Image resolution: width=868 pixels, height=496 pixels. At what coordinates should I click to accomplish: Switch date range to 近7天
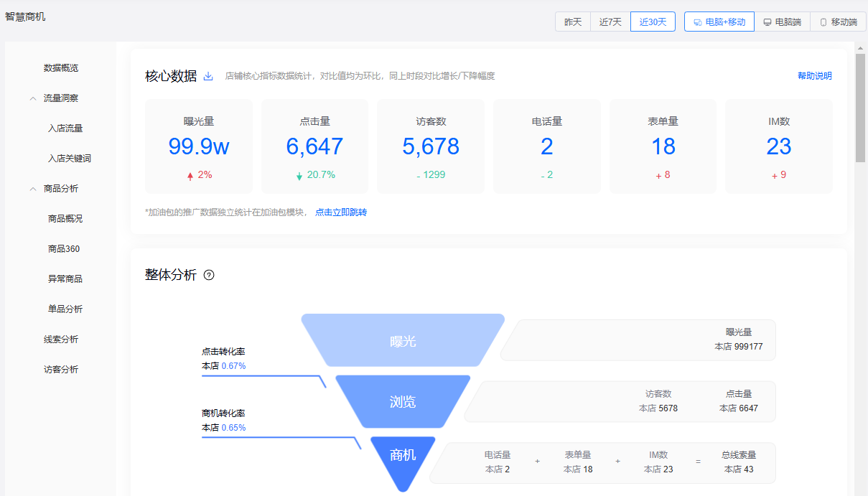(x=610, y=22)
